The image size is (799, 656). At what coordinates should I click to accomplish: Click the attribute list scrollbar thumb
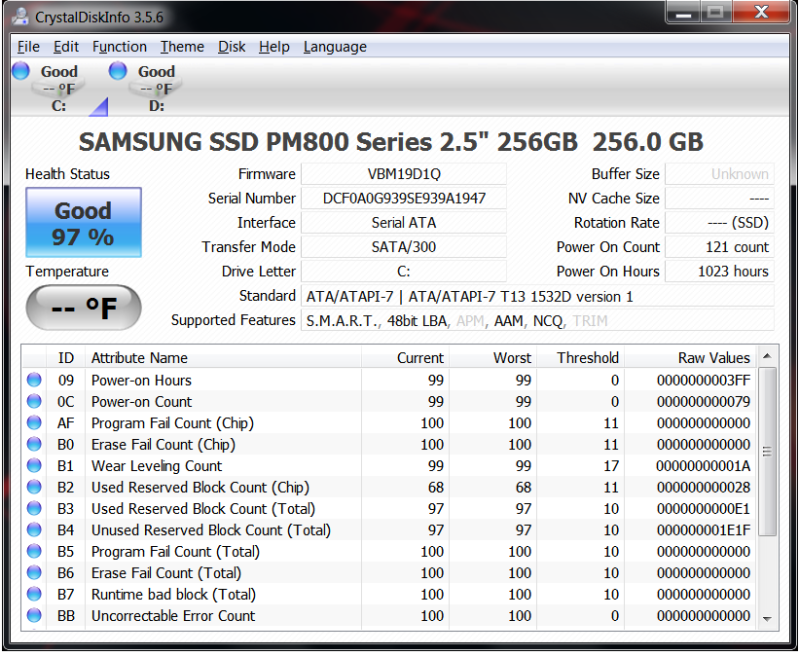(x=767, y=452)
